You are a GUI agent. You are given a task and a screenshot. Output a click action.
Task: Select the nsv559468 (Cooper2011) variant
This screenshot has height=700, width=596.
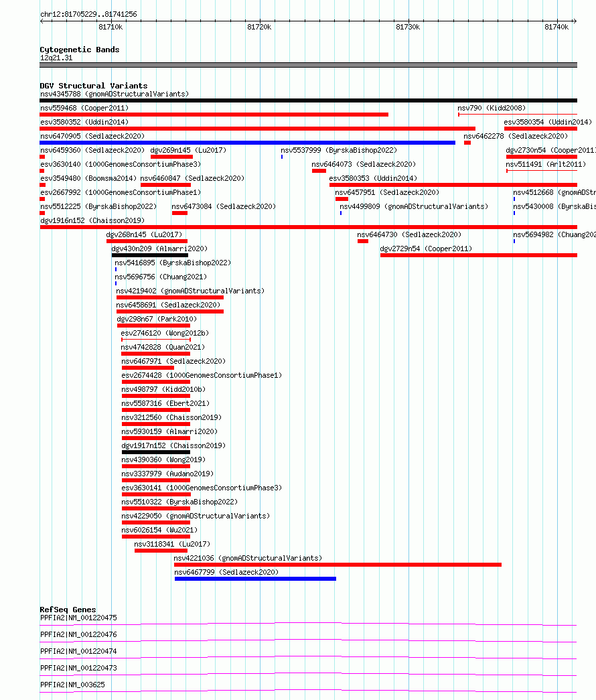click(x=214, y=115)
